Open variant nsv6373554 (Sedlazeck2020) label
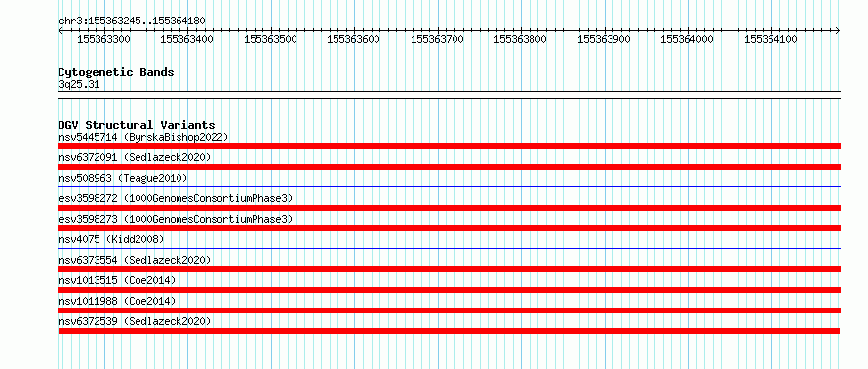This screenshot has width=868, height=369. tap(135, 260)
